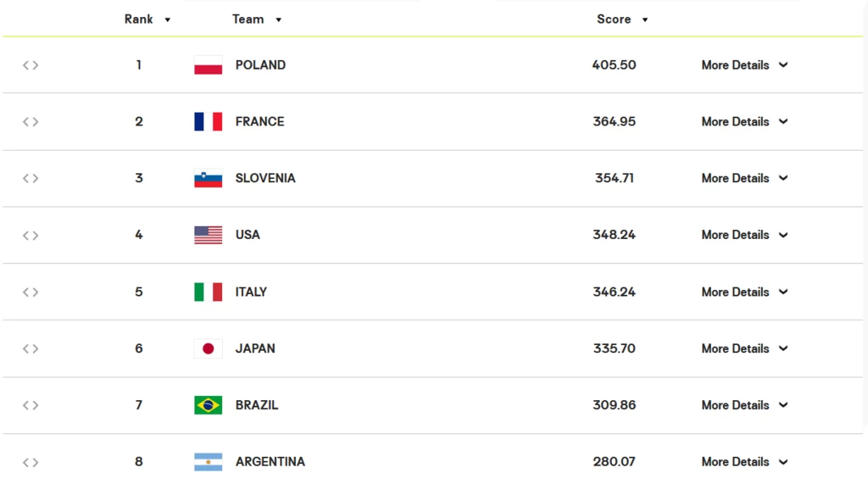Screen dimensions: 868x490
Task: Sort the table by Team column
Action: click(257, 19)
